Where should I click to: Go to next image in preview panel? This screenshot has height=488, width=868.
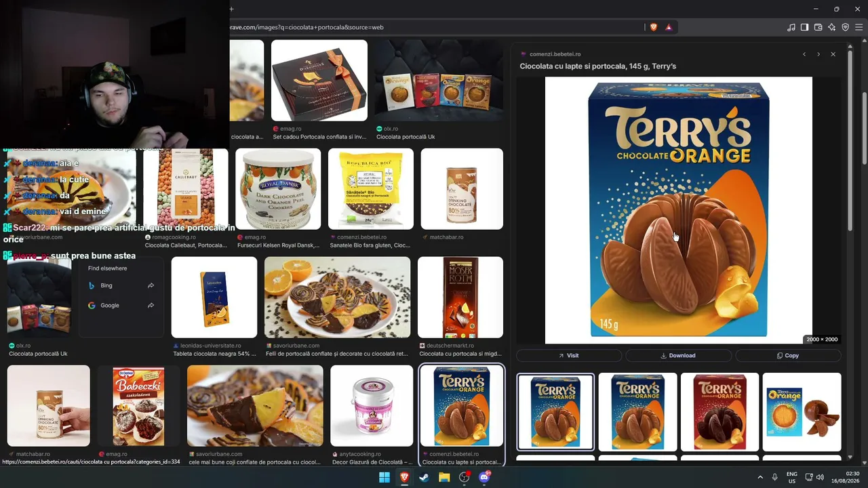pyautogui.click(x=818, y=54)
